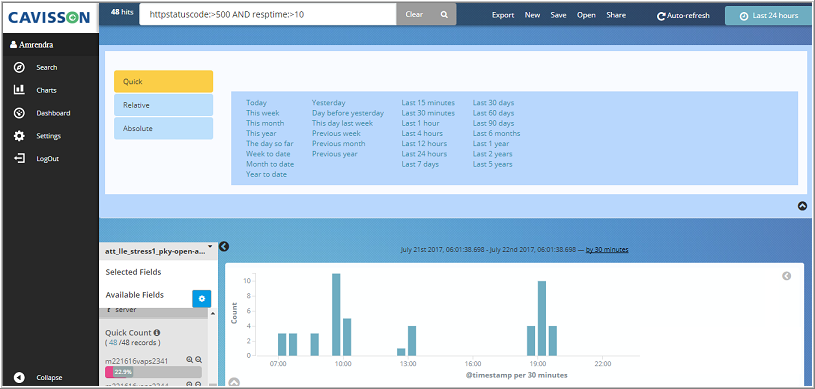Run query with magnifier search icon
This screenshot has width=815, height=389.
(444, 15)
